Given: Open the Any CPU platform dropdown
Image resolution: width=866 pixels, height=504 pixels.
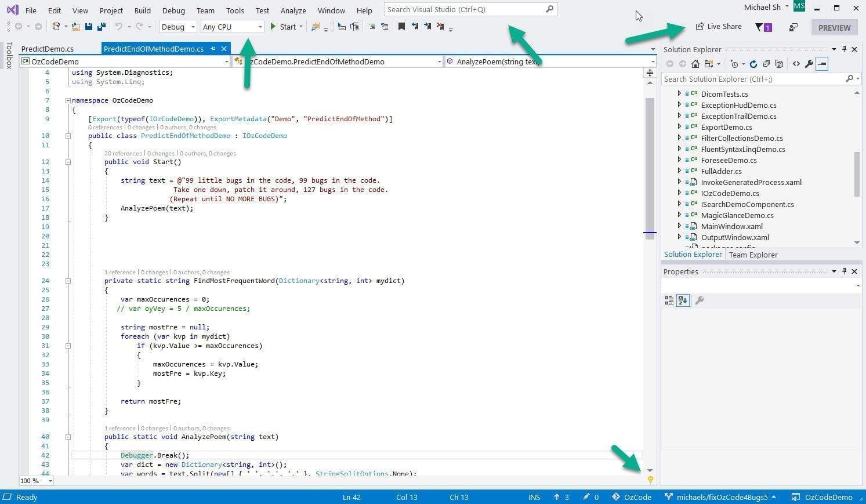Looking at the screenshot, I should 232,26.
